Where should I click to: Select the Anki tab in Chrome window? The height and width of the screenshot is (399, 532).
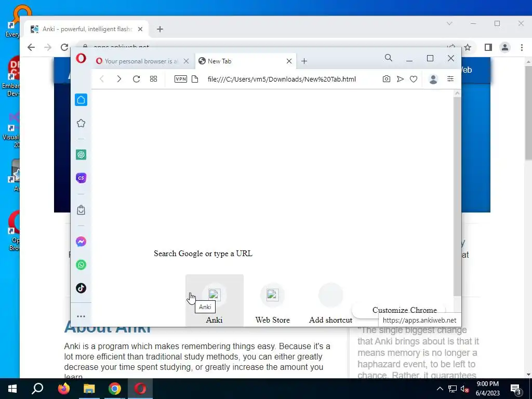[86, 29]
